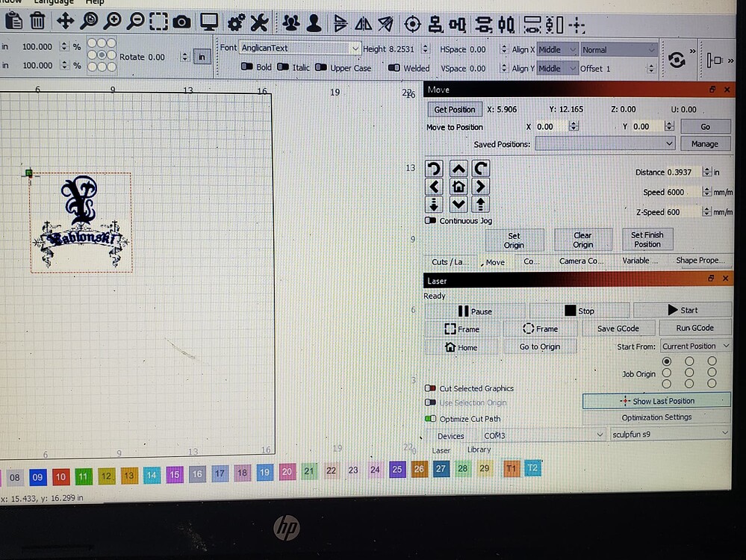
Task: Open Device Settings with the wrench icon
Action: (x=259, y=22)
